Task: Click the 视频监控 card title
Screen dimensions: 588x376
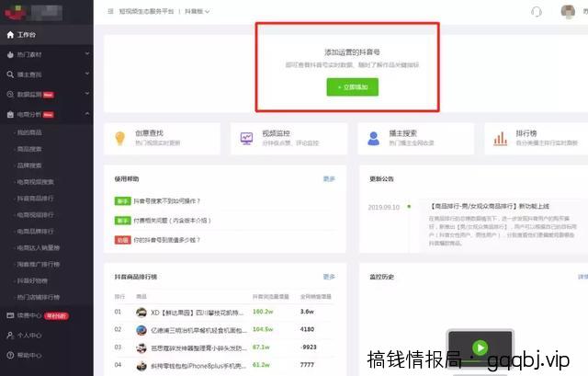Action: coord(276,133)
